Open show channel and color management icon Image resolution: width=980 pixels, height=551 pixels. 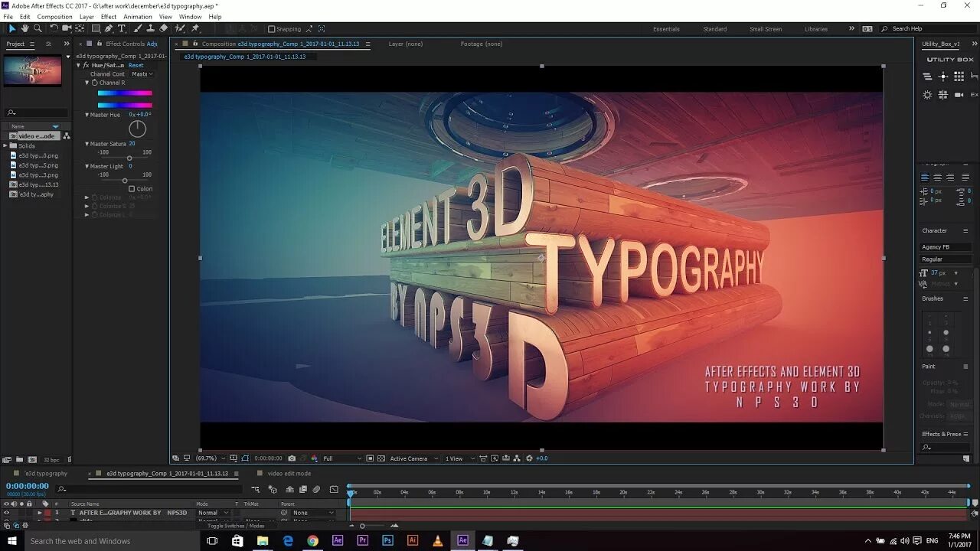point(314,458)
